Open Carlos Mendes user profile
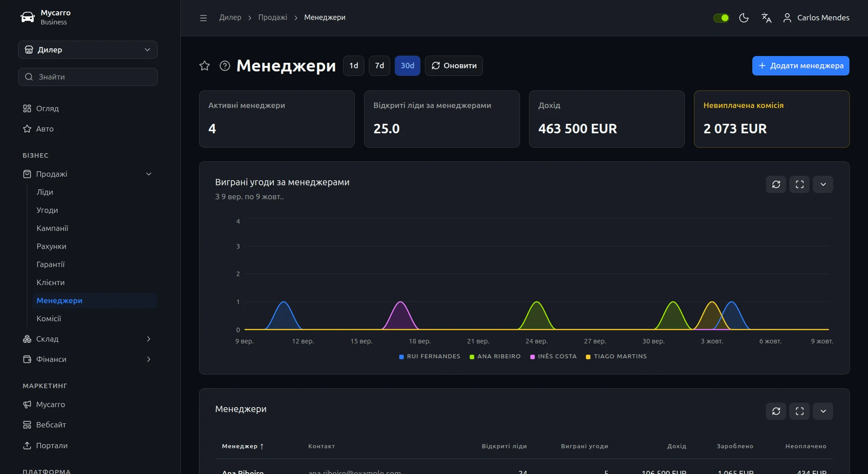Viewport: 868px width, 474px height. coord(816,18)
